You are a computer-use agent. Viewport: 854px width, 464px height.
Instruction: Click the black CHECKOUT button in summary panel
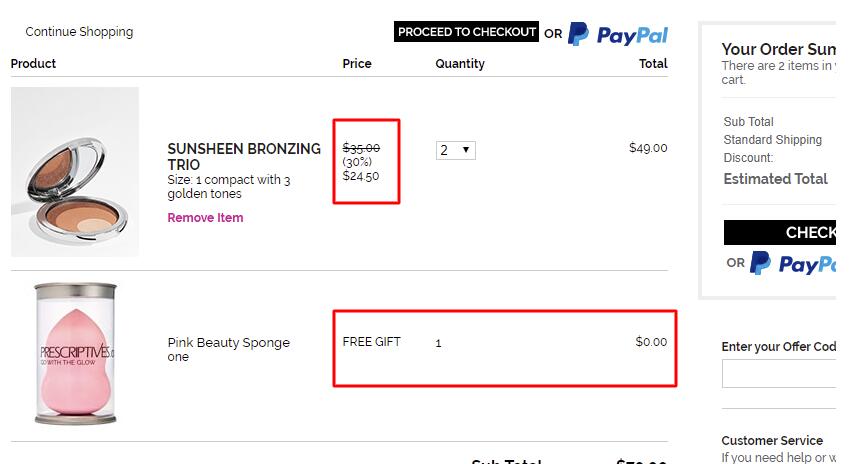(780, 233)
